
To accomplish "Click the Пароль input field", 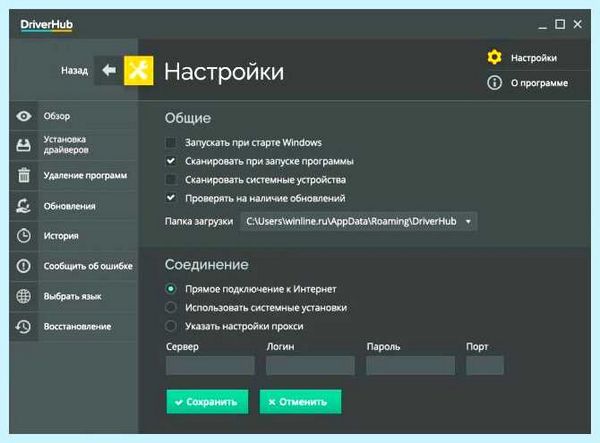I will click(x=411, y=365).
